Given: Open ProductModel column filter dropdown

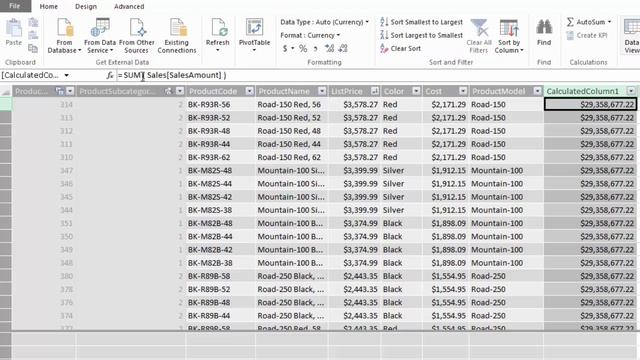Looking at the screenshot, I should 538,91.
